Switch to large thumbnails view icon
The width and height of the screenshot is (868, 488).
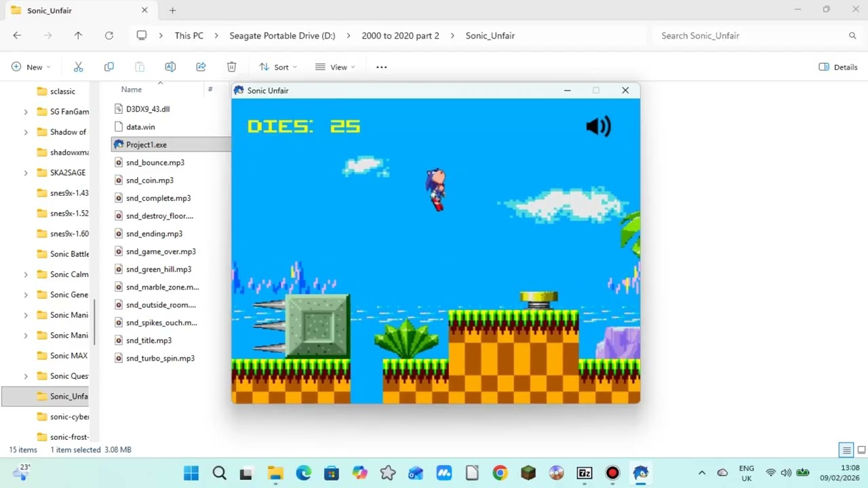(862, 450)
